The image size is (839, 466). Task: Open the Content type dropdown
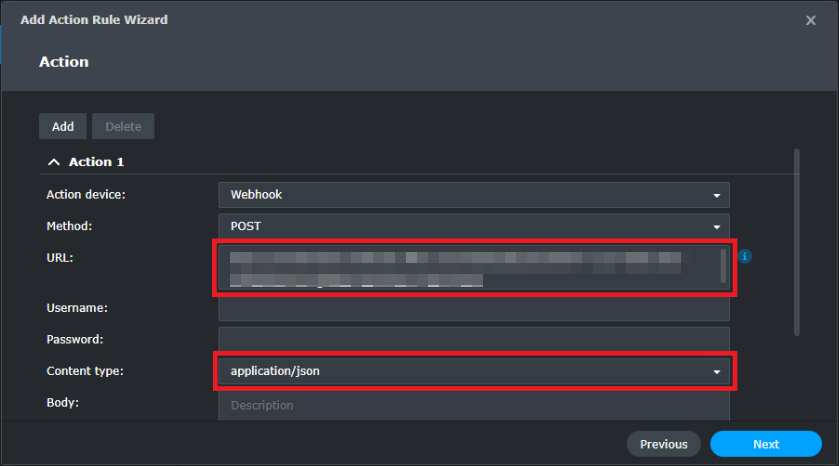pos(474,371)
